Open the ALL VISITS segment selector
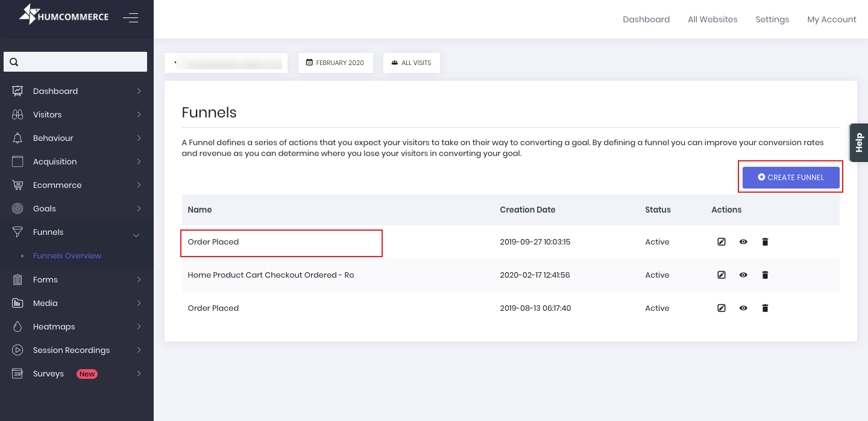Image resolution: width=868 pixels, height=421 pixels. (411, 62)
